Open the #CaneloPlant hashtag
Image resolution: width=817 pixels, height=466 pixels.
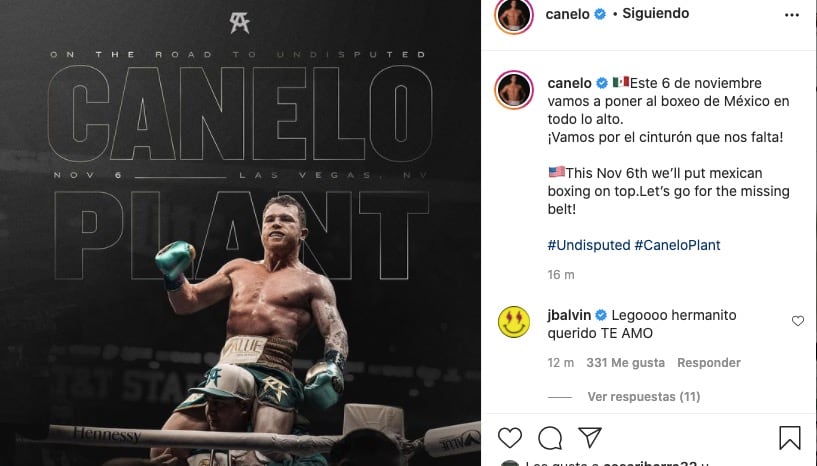[677, 245]
